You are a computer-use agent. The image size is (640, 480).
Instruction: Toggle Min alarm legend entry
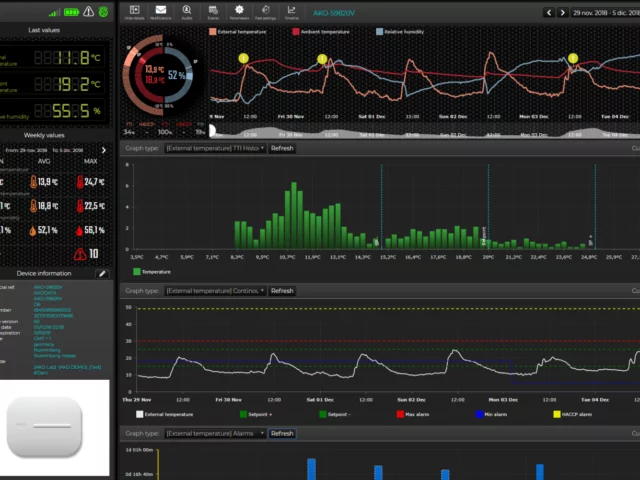coord(491,414)
